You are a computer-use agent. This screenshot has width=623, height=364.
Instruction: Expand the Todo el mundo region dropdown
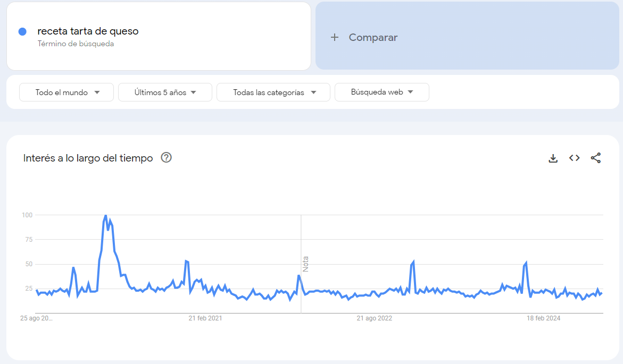(x=67, y=92)
